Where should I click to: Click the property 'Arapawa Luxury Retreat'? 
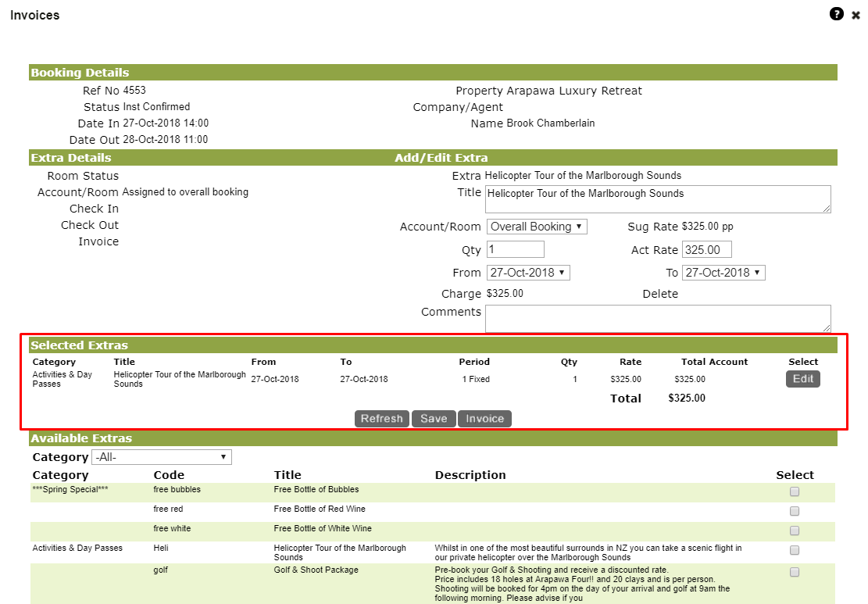[574, 91]
